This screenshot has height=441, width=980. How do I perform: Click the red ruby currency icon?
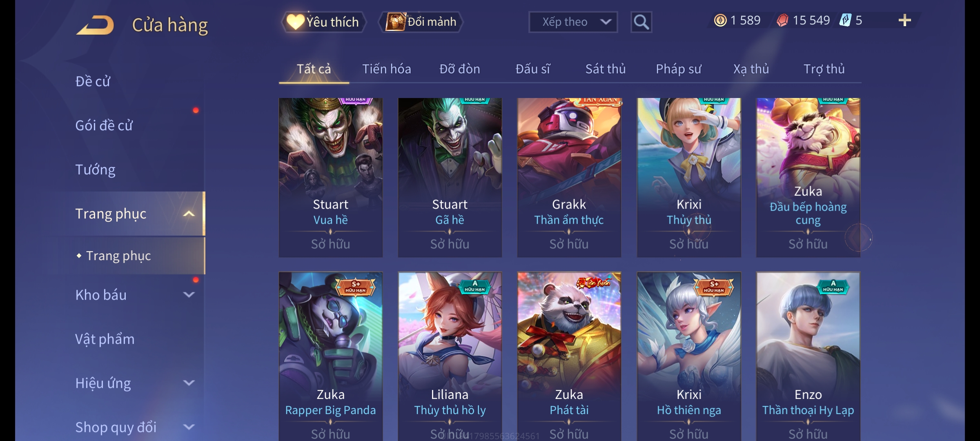coord(782,20)
